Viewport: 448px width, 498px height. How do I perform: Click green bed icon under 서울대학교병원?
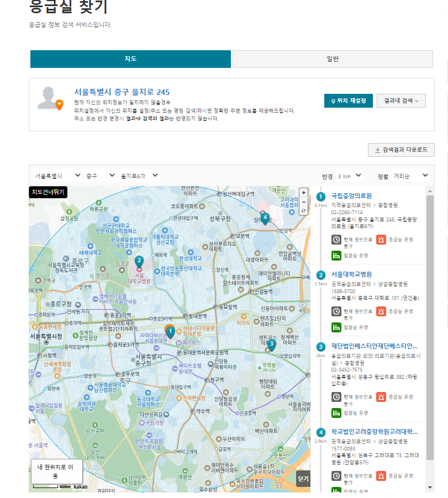coord(336,327)
